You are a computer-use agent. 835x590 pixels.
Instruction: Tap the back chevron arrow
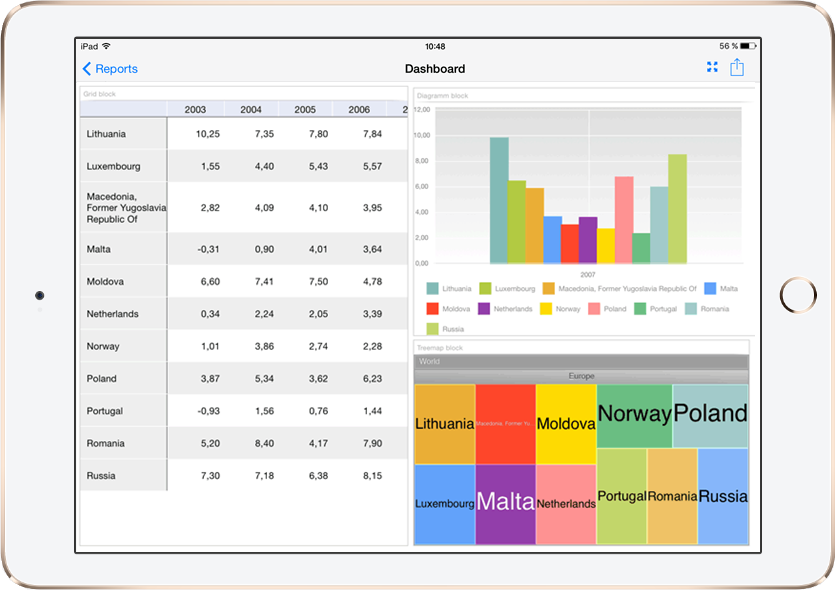pyautogui.click(x=87, y=69)
